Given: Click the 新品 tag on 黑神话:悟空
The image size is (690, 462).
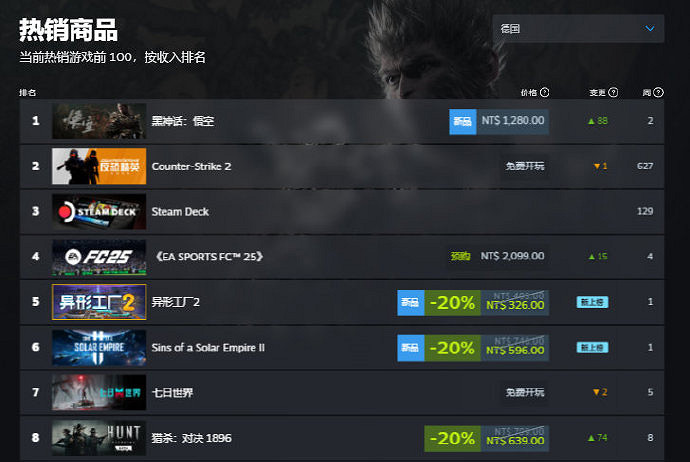Looking at the screenshot, I should 462,121.
